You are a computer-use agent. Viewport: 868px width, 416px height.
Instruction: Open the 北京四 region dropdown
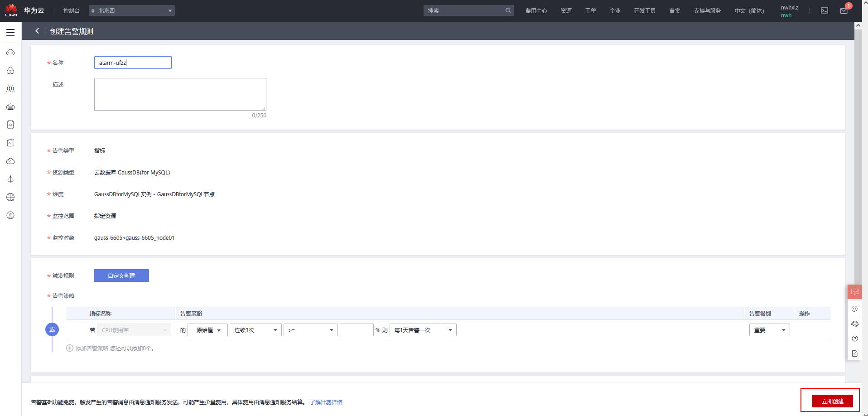pyautogui.click(x=132, y=10)
